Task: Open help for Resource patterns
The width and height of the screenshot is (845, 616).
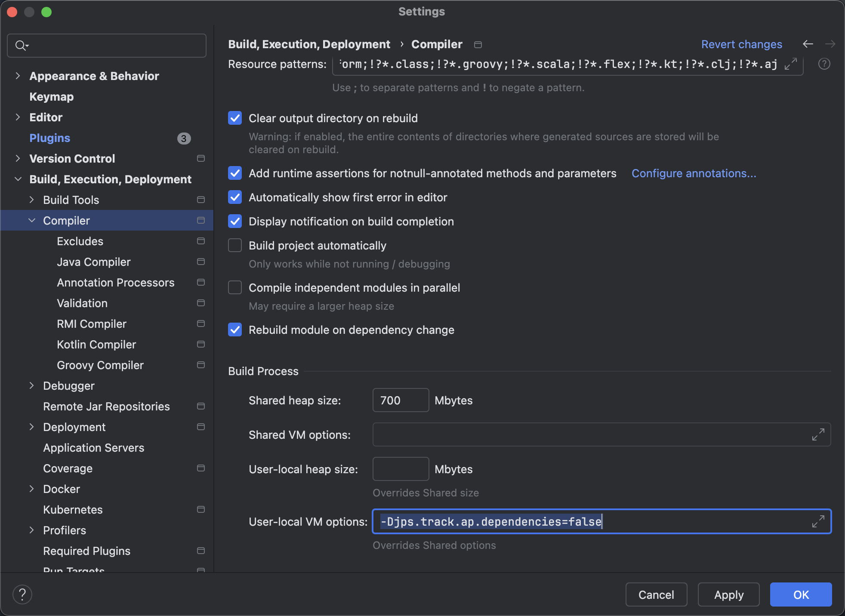Action: (824, 64)
